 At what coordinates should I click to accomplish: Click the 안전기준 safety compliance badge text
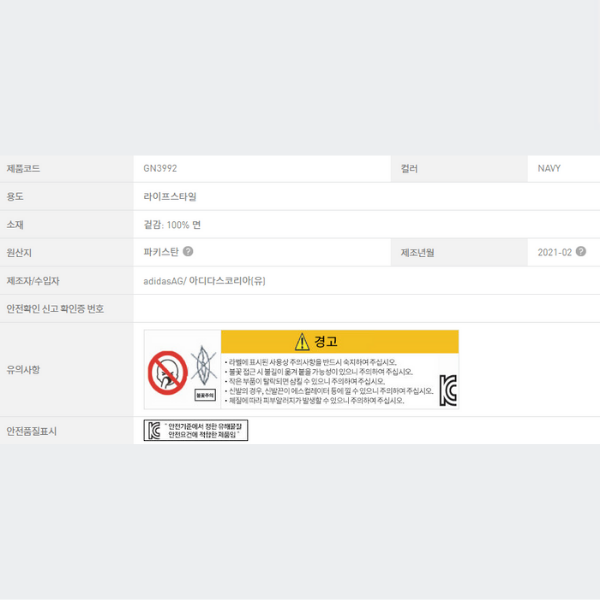click(x=206, y=431)
